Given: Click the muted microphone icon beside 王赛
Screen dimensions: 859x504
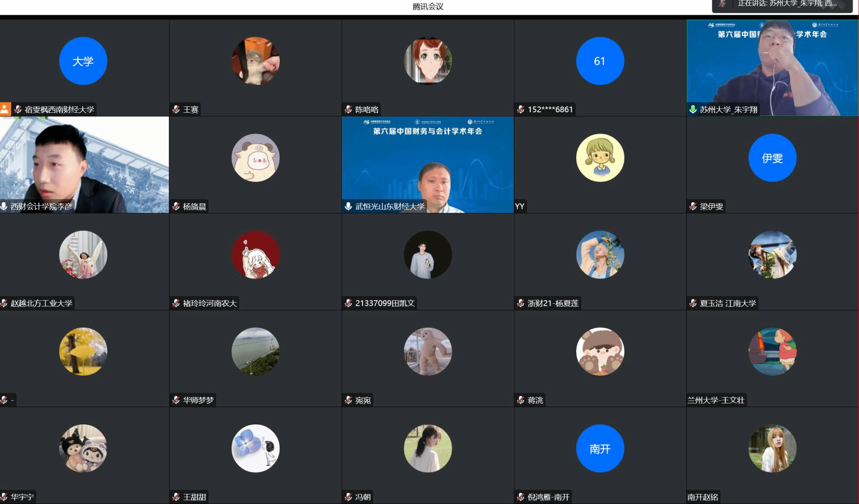Looking at the screenshot, I should pos(176,109).
